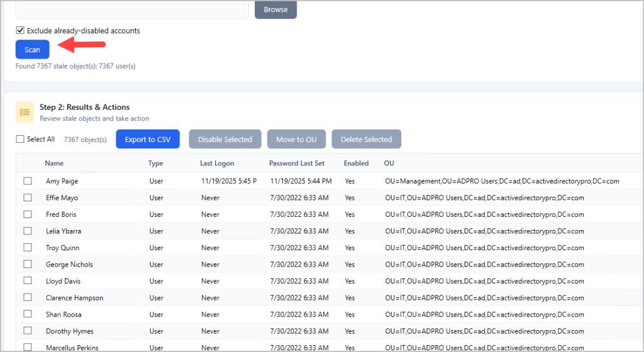Click the name Lloyd Davis
The image size is (644, 352).
pos(64,282)
